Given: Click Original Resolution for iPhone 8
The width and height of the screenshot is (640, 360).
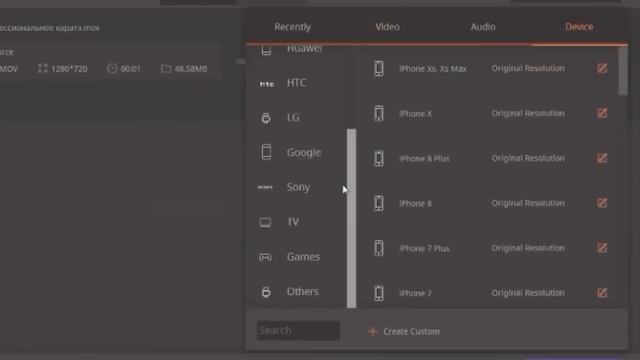Looking at the screenshot, I should pyautogui.click(x=528, y=203).
